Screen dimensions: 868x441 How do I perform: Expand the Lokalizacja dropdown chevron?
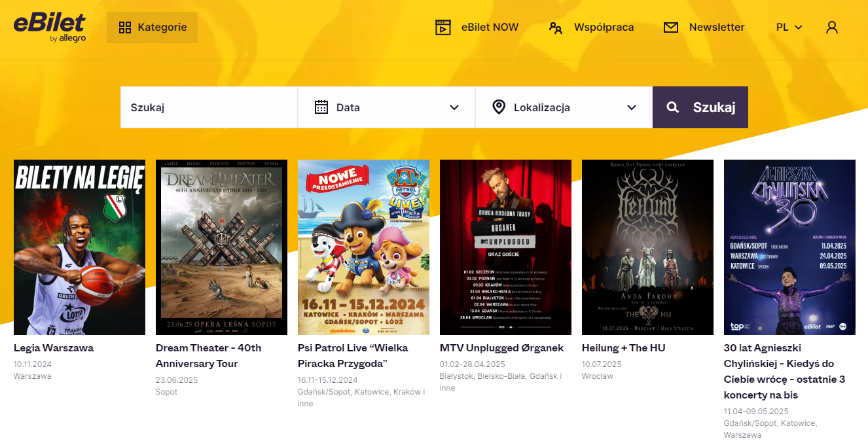click(x=632, y=107)
